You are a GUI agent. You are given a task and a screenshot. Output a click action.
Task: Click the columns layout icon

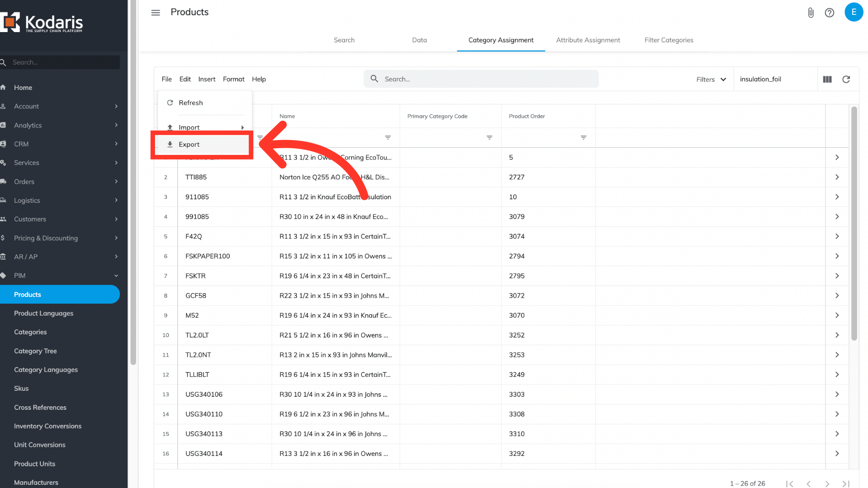(827, 80)
